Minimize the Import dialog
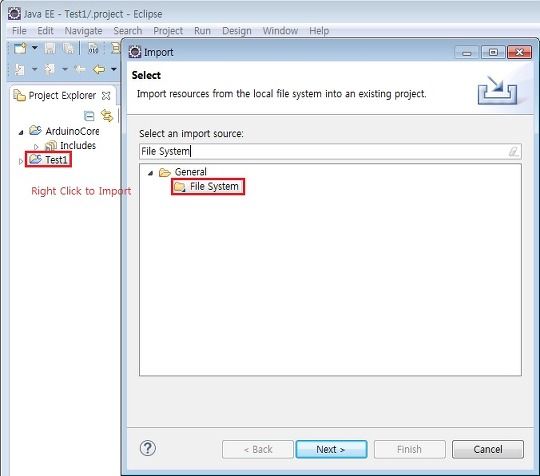The height and width of the screenshot is (476, 540). coord(467,53)
